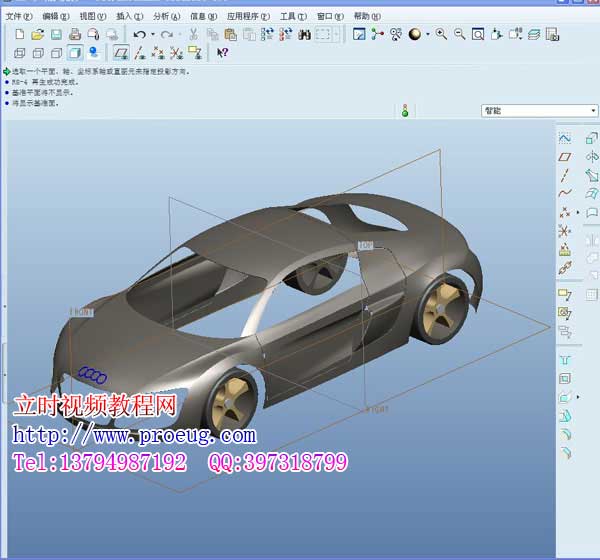Expand the datum point flyout arrow

pyautogui.click(x=578, y=212)
